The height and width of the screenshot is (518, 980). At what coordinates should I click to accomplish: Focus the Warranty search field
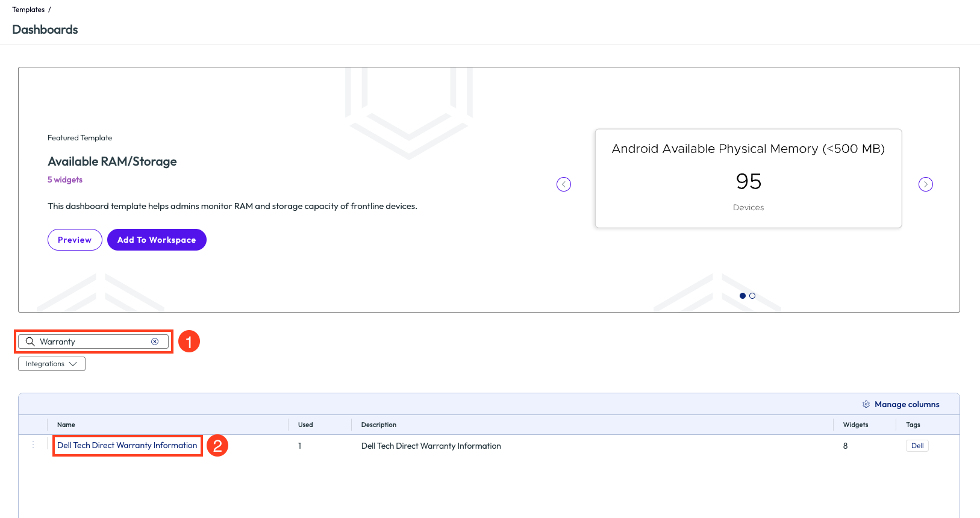93,342
